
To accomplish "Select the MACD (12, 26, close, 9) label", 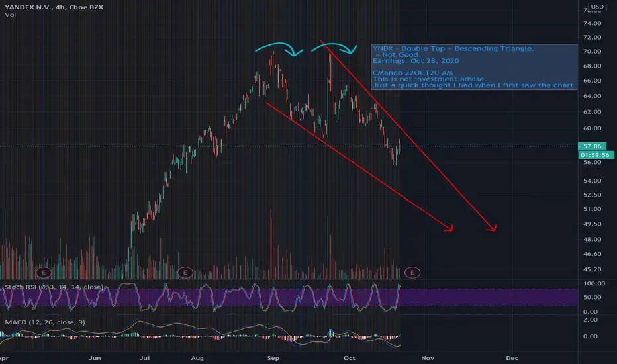I will click(45, 322).
